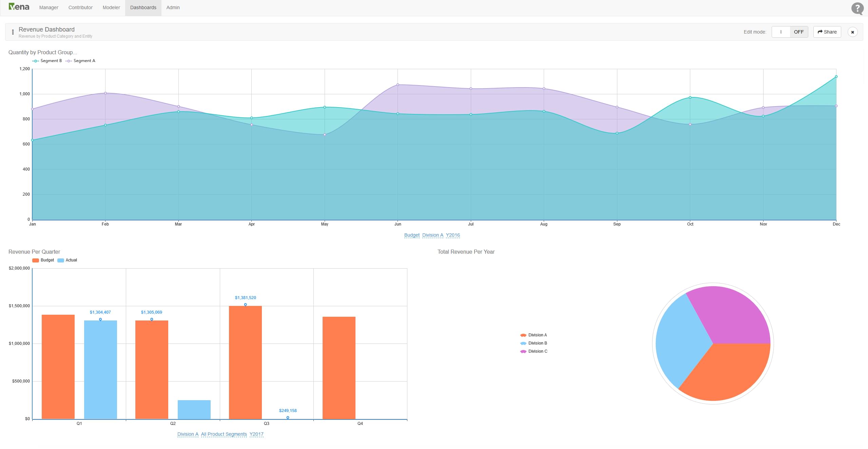
Task: Open the All Product Segments selector
Action: click(224, 434)
